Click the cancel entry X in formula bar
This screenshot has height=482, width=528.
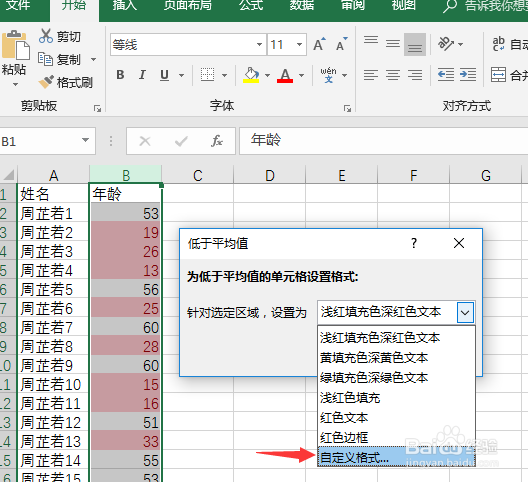click(145, 141)
